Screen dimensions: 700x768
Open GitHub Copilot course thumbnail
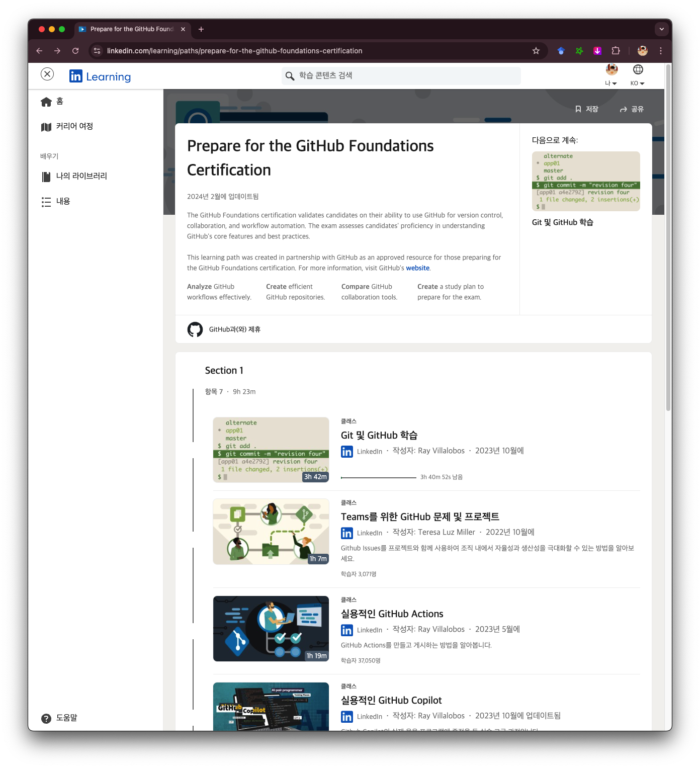tap(271, 707)
